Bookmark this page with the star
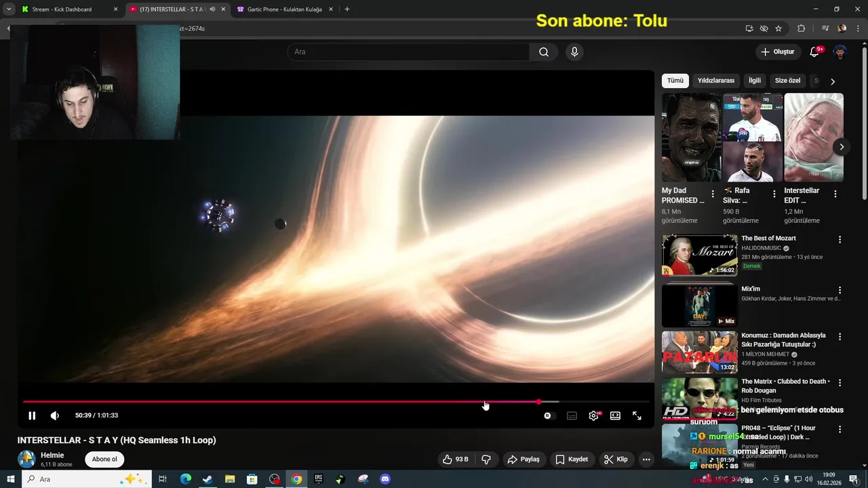868x488 pixels. (x=778, y=28)
